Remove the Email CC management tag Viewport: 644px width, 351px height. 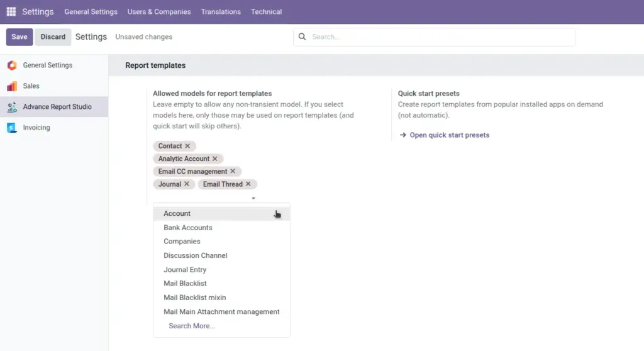click(233, 171)
